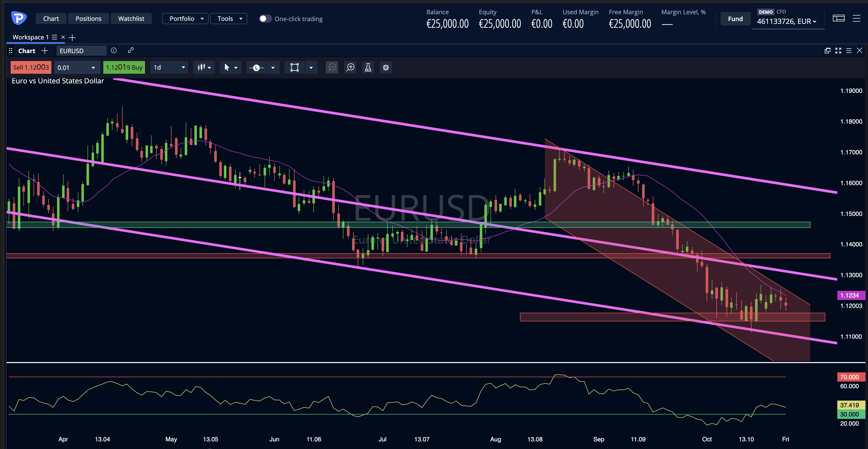868x449 pixels.
Task: Open the main hamburger menu top right
Action: tap(856, 18)
